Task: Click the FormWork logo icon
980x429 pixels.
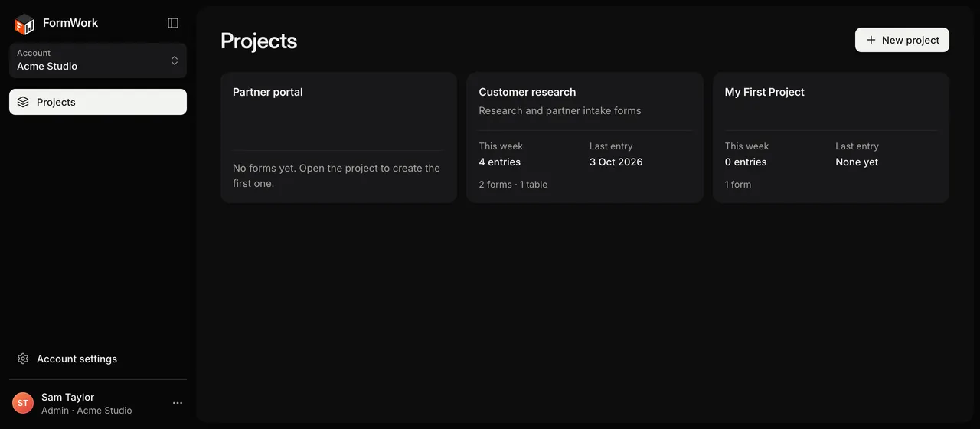Action: click(24, 24)
